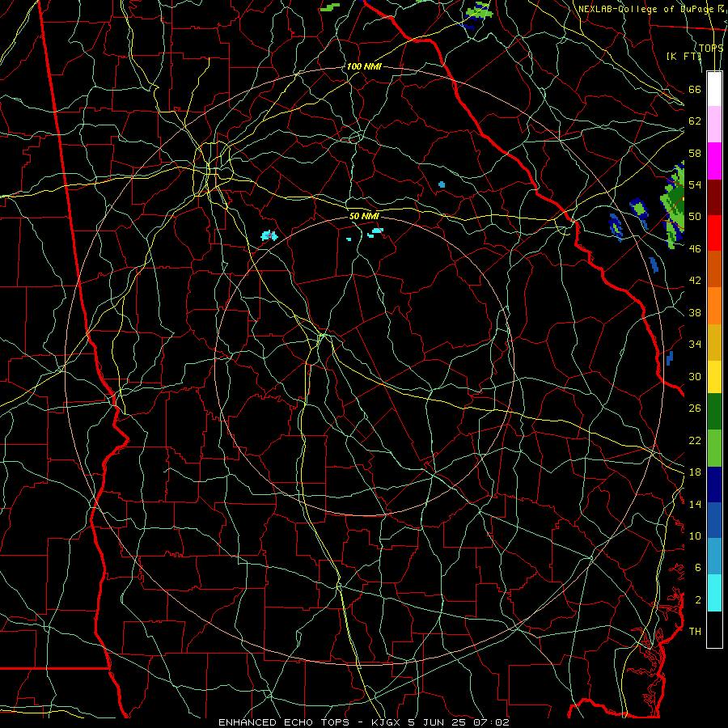Click the "NEXLAB-College of DuPage" header text

point(645,9)
